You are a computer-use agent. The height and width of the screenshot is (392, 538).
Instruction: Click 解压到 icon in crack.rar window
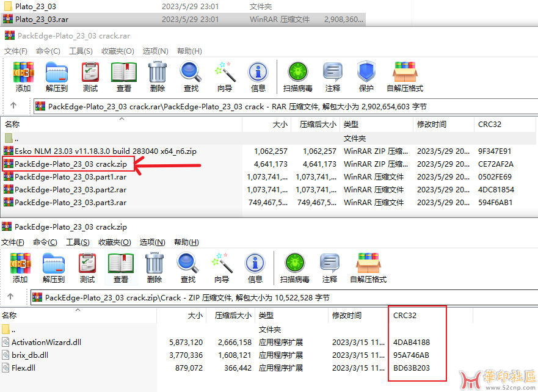57,73
